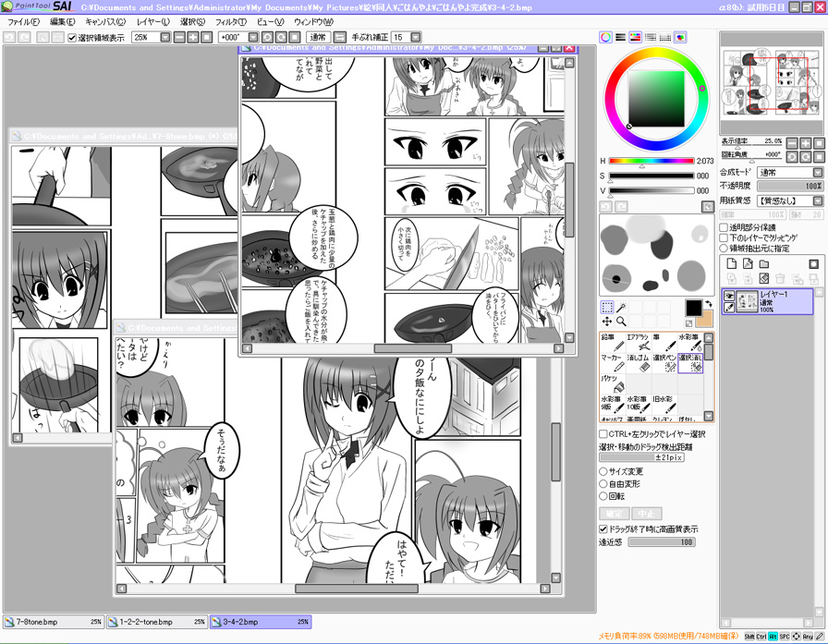Select the rectangular selection tool
Screen dimensions: 828x644
(607, 308)
